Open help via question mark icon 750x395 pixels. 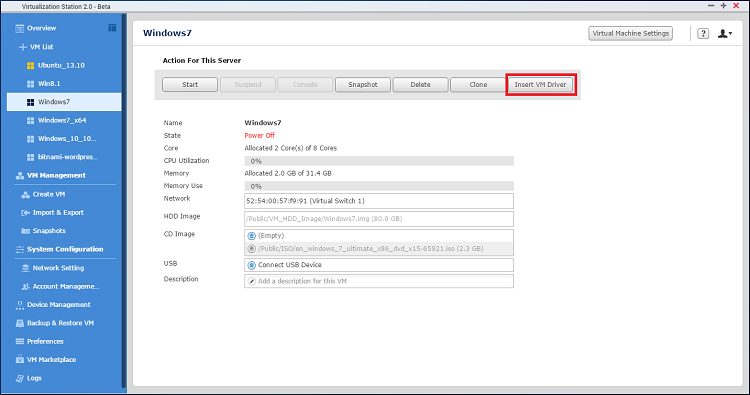(x=703, y=33)
